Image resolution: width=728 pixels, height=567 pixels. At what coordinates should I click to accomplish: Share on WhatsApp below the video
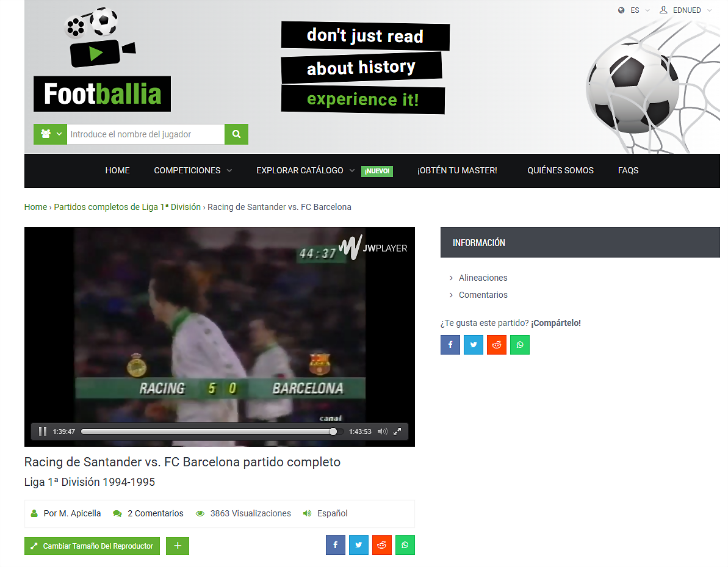tap(405, 545)
